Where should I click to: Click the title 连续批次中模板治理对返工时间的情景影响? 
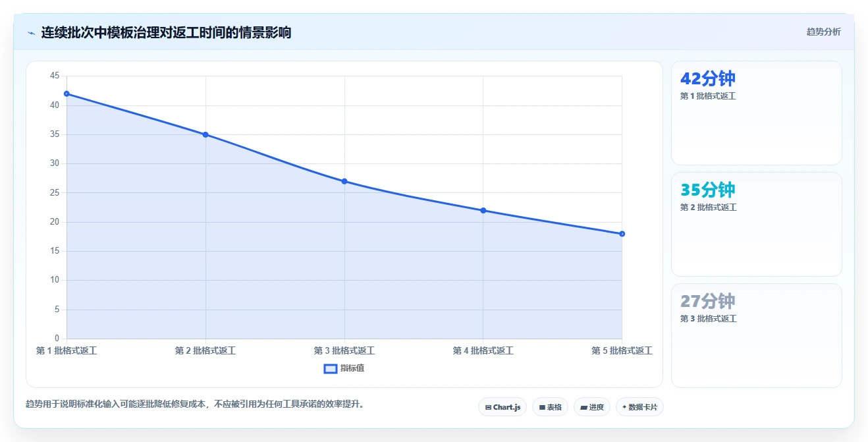[x=166, y=32]
